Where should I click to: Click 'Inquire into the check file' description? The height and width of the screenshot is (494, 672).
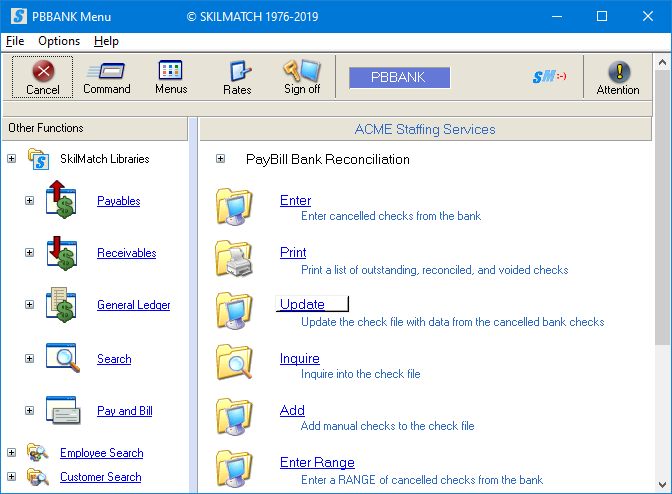(x=360, y=374)
